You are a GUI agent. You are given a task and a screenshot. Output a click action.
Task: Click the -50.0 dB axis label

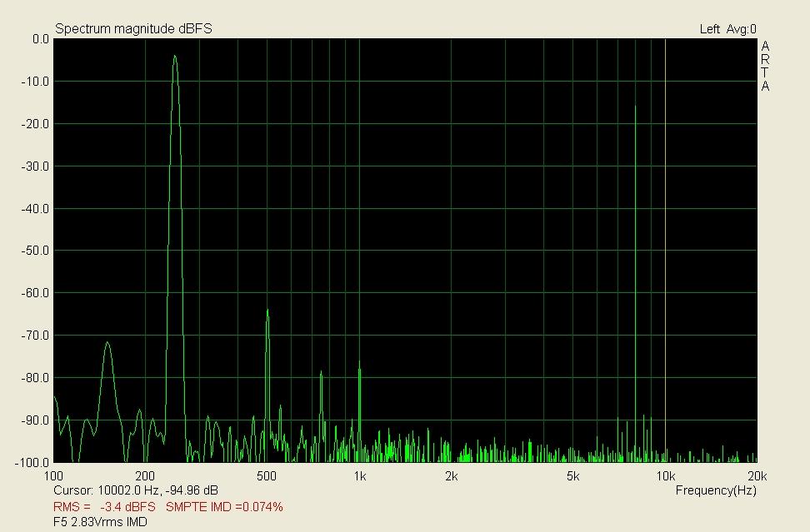coord(35,251)
